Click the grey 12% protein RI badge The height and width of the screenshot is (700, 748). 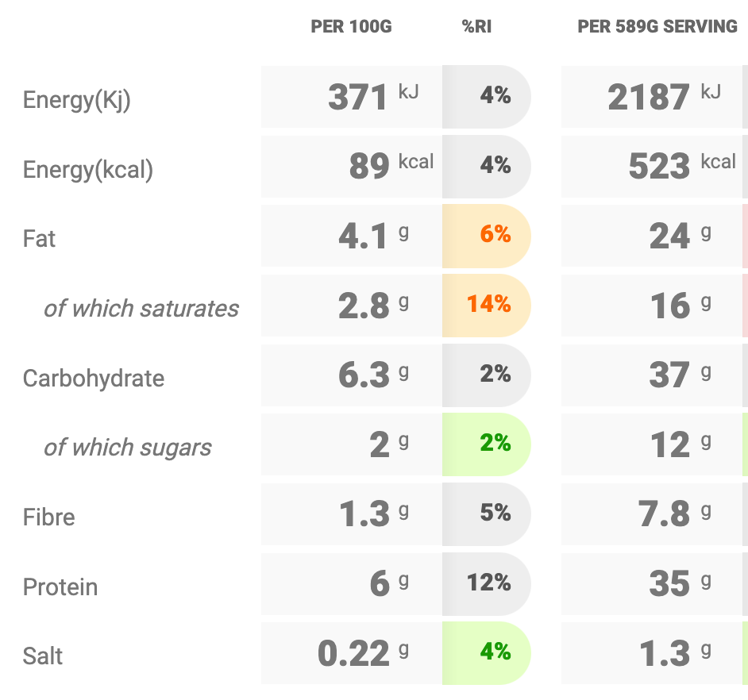coord(489,583)
